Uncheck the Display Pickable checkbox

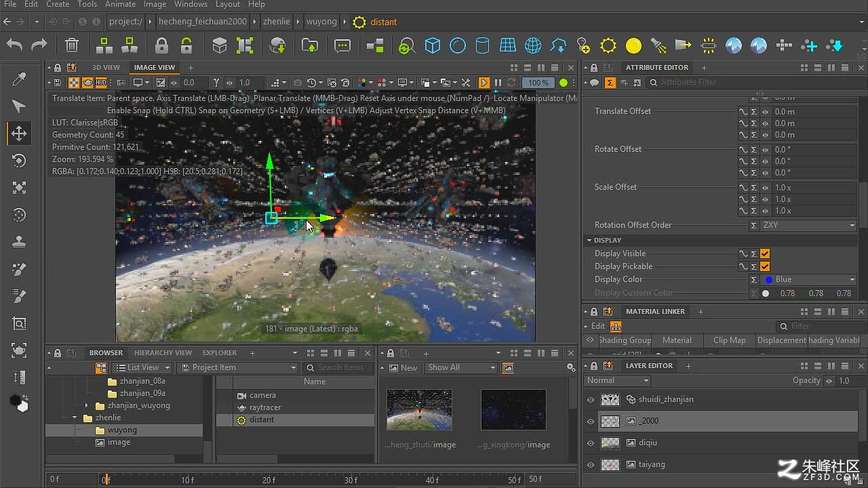click(765, 266)
